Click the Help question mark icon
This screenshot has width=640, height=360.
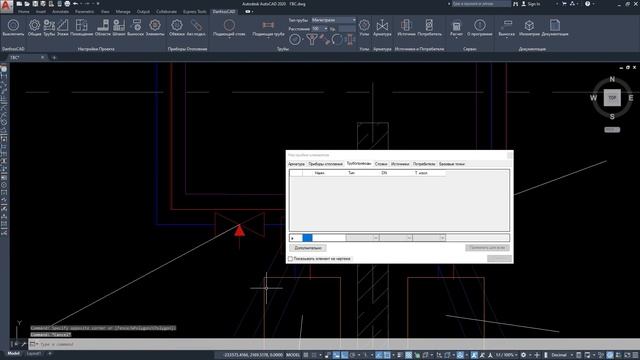pos(587,4)
